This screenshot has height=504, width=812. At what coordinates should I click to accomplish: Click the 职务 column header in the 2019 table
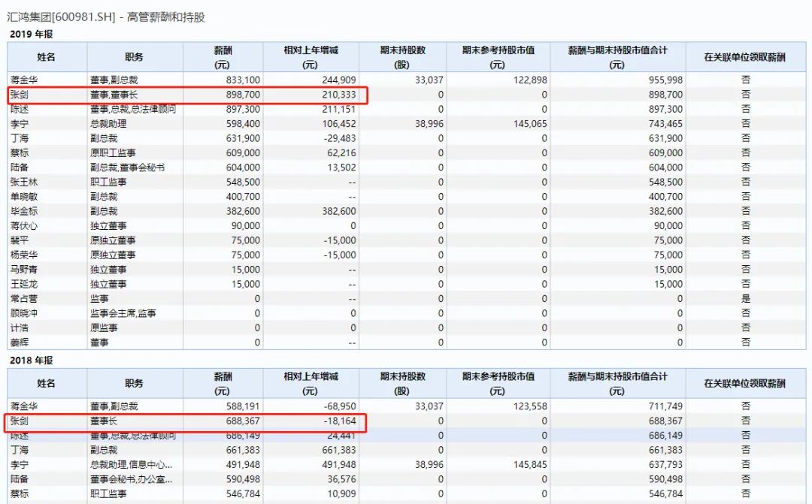(x=134, y=57)
